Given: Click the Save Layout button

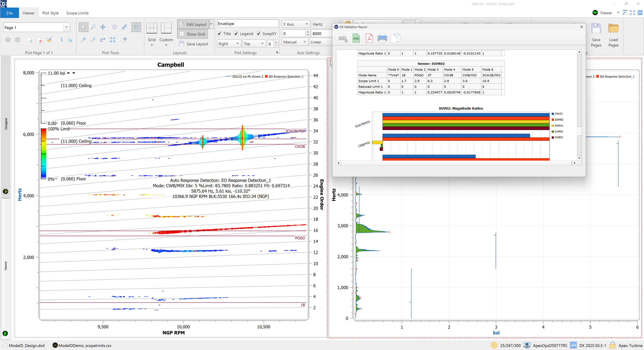Looking at the screenshot, I should (x=193, y=44).
